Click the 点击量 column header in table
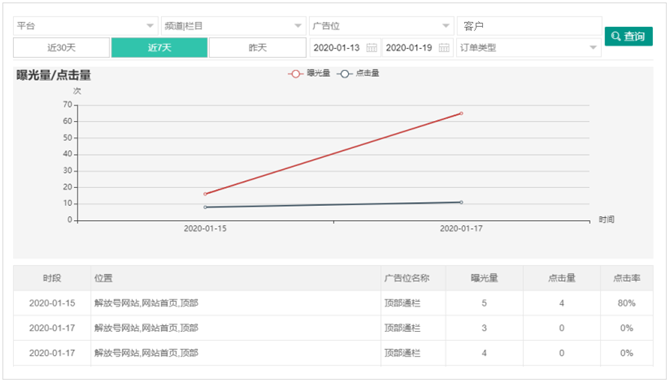671x383 pixels. [x=562, y=278]
